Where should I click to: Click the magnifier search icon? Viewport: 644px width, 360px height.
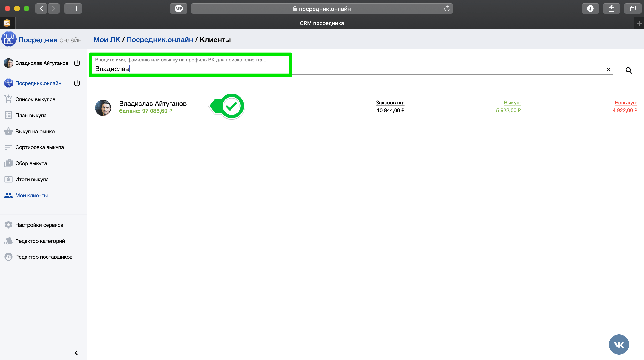629,70
